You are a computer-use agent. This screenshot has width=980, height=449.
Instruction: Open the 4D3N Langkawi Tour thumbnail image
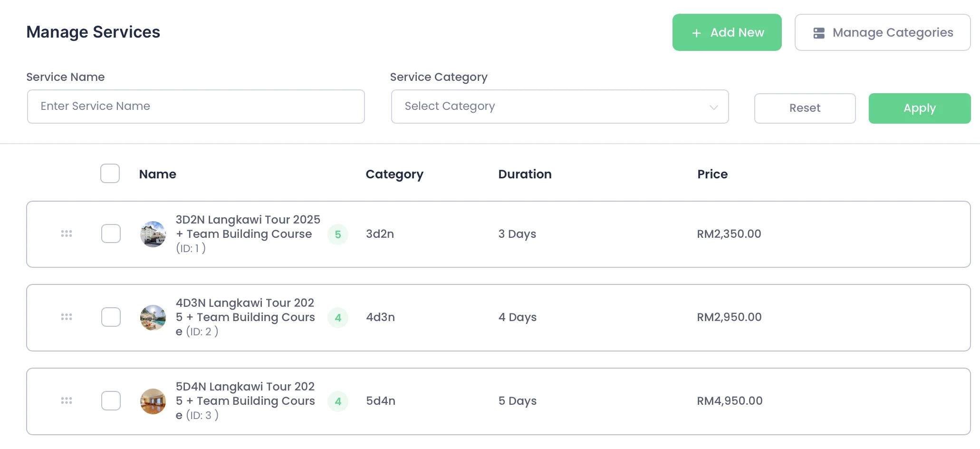[x=153, y=317]
